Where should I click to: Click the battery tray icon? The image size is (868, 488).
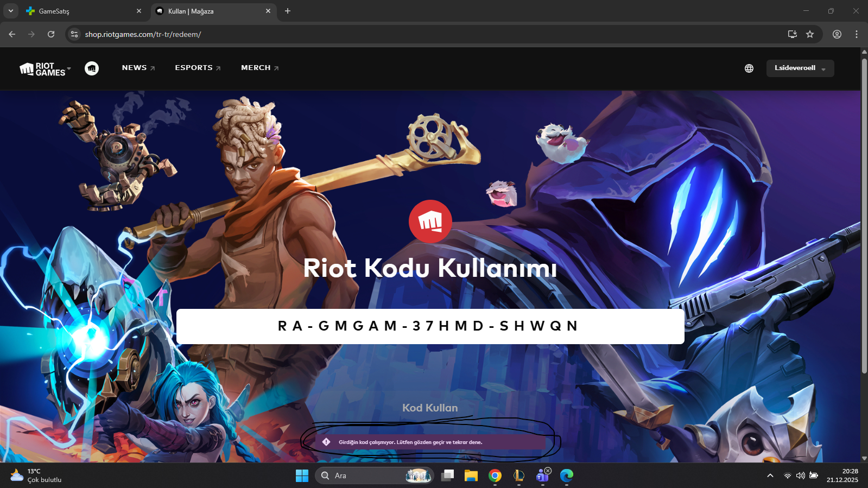(x=813, y=476)
